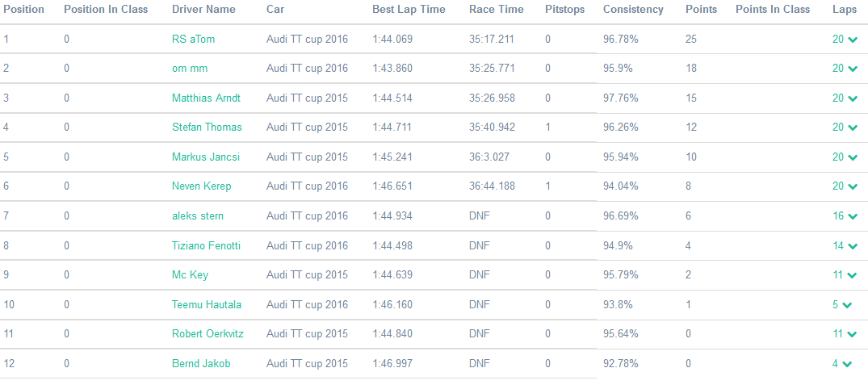Expand laps chevron in Markus Jancsi row
The image size is (868, 389).
(x=853, y=157)
